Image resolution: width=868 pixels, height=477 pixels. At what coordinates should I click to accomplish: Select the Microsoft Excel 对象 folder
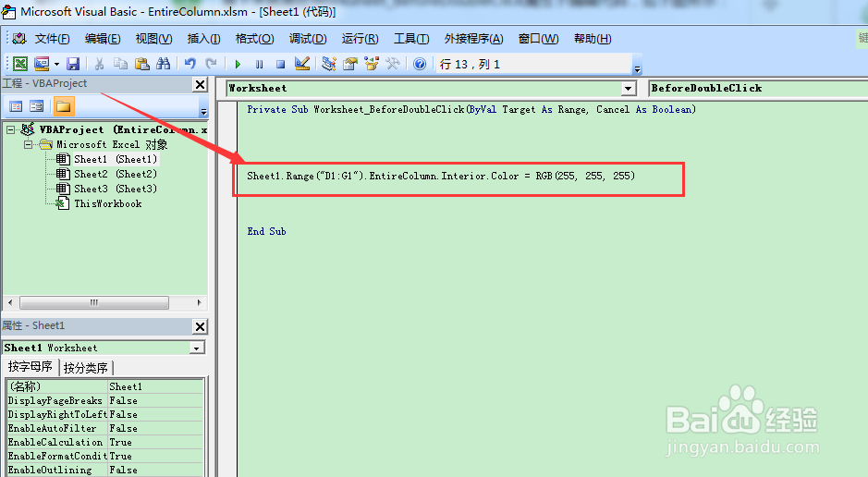click(x=112, y=144)
